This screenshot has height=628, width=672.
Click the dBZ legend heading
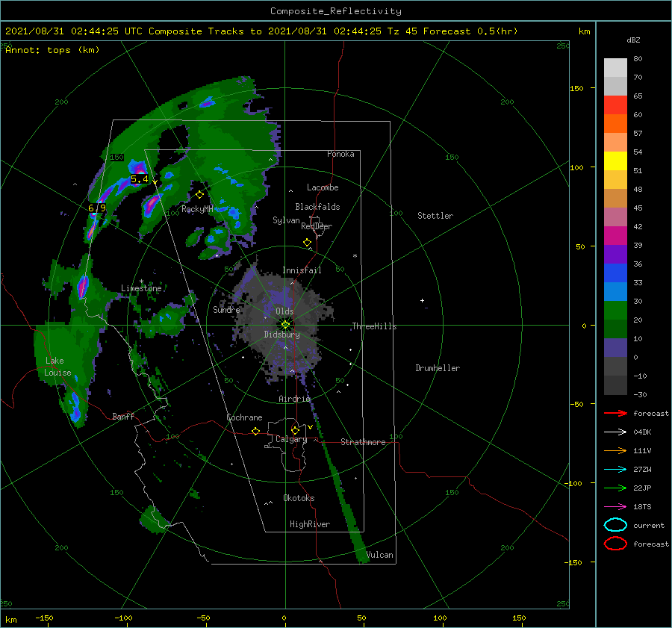[x=633, y=40]
